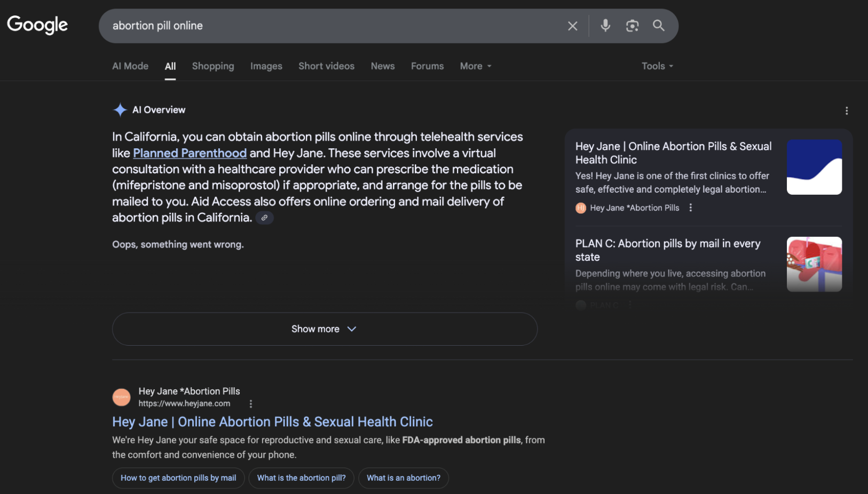Click Hey Jane favicon in source card
868x494 pixels.
(x=581, y=208)
